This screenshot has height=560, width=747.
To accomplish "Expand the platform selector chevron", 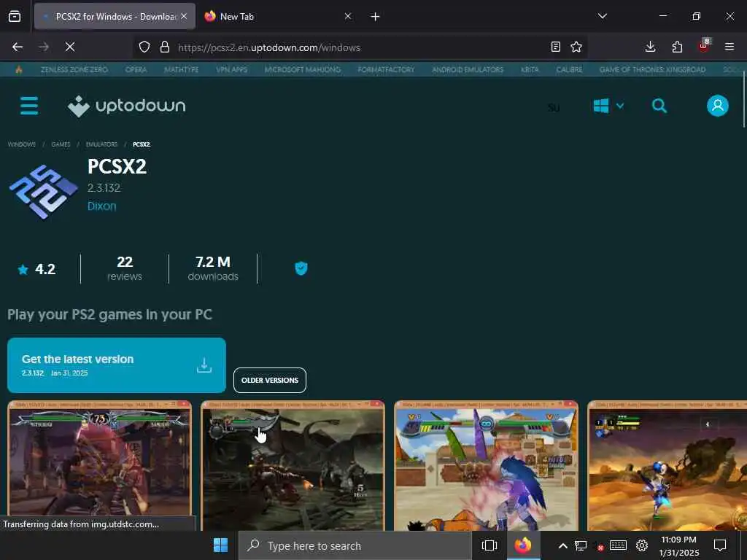I will [x=620, y=106].
